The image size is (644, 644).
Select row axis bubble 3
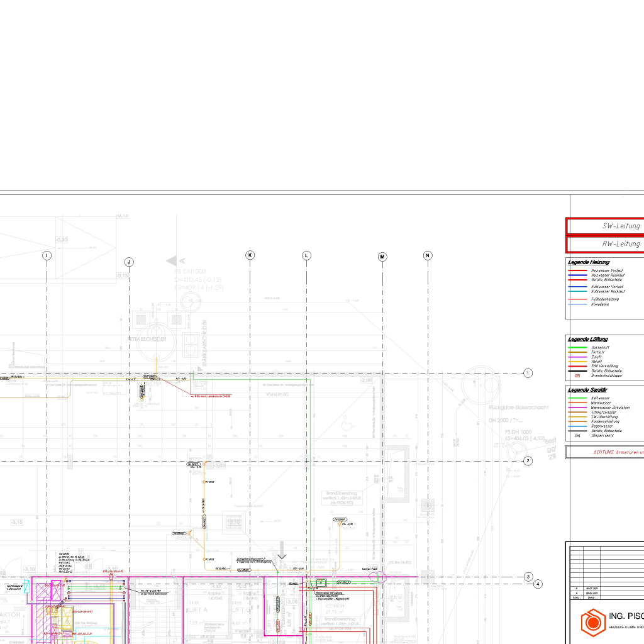tap(528, 577)
